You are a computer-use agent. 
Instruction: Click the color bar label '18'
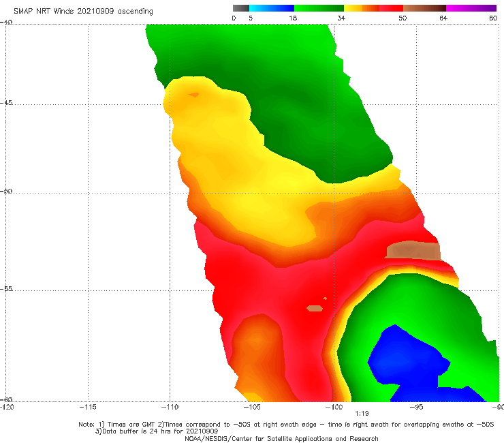tap(293, 18)
